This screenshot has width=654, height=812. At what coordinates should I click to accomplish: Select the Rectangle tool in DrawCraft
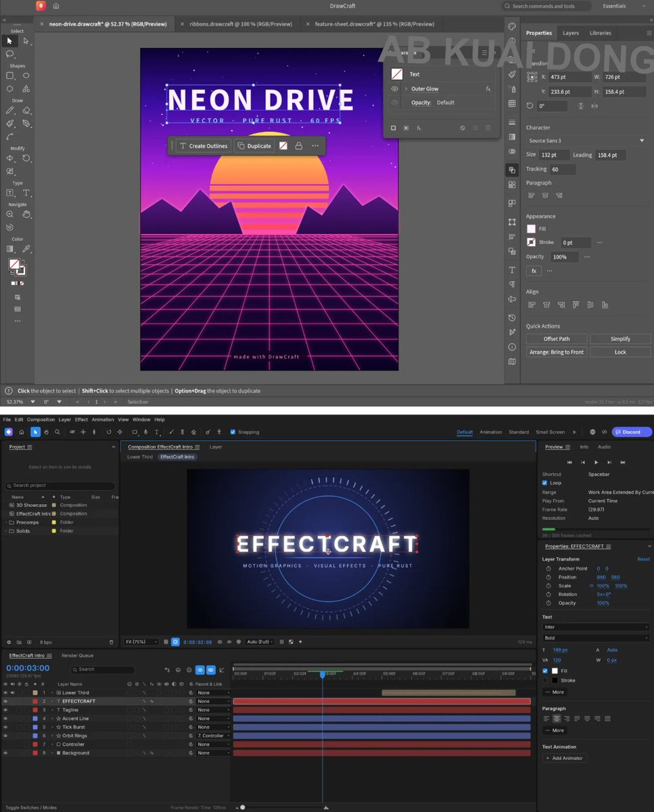click(x=10, y=76)
